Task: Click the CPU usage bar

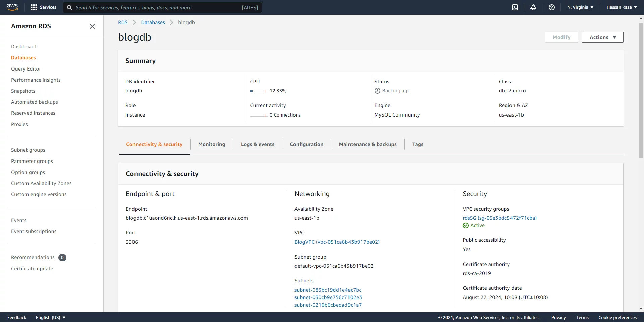Action: 259,91
